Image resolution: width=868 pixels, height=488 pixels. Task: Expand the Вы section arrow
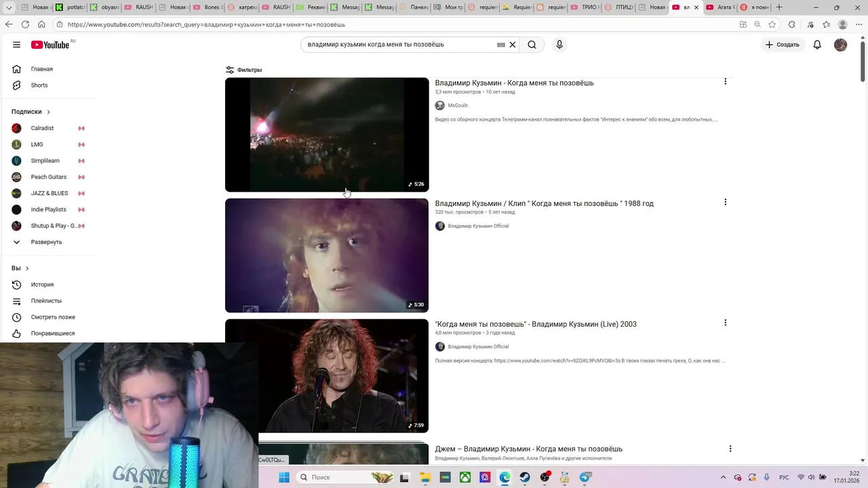click(x=27, y=268)
